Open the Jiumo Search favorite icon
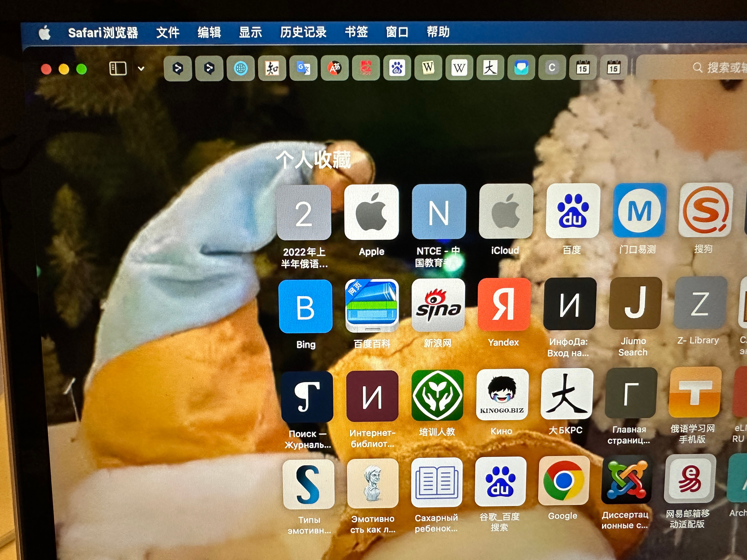Viewport: 747px width, 560px height. [635, 303]
